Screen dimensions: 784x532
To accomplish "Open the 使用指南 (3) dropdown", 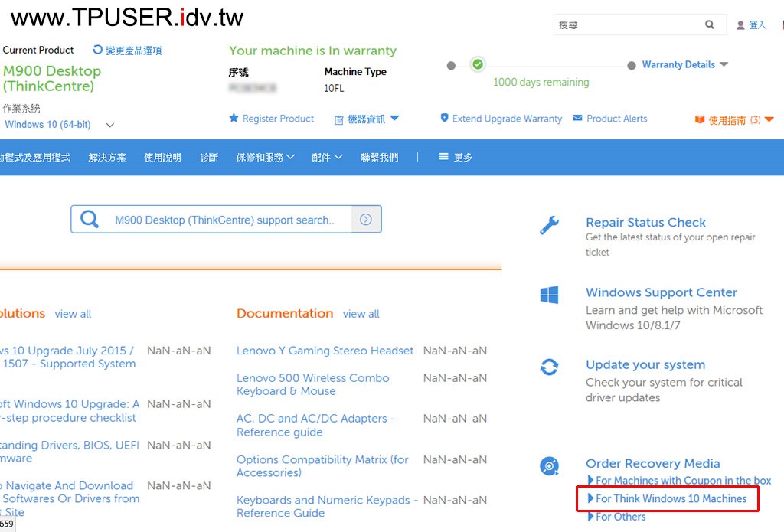I will pyautogui.click(x=769, y=119).
